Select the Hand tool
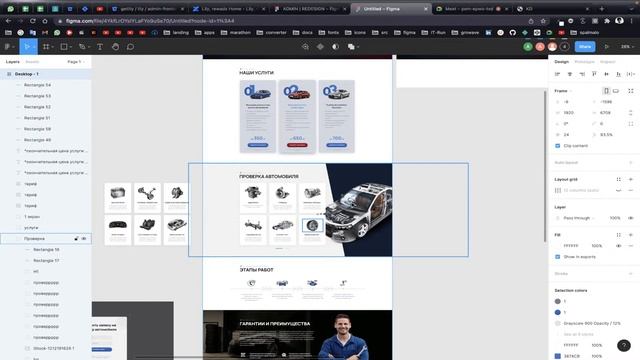640x360 pixels. (x=116, y=47)
